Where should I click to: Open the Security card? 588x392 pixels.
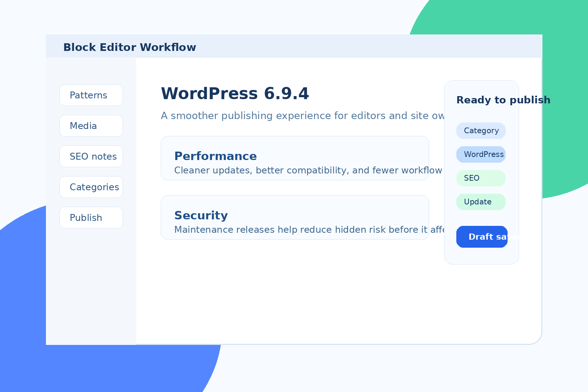click(295, 217)
